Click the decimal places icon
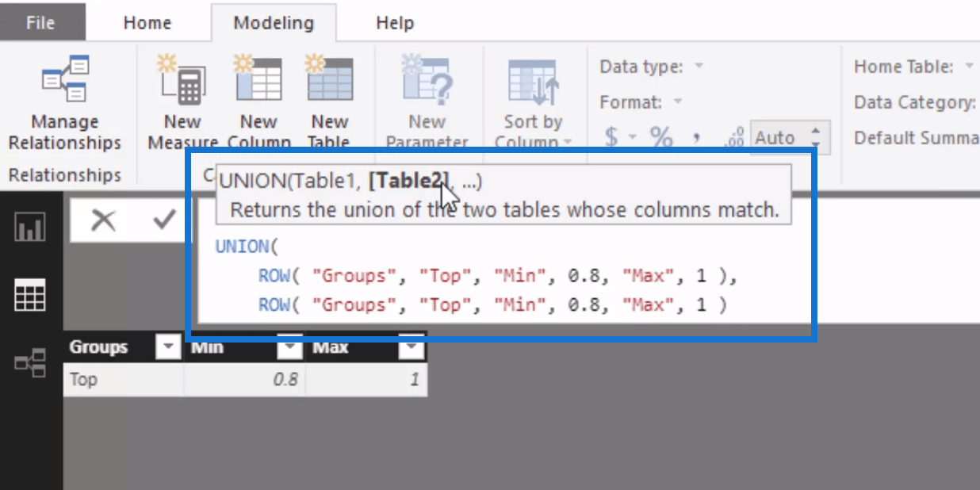The height and width of the screenshot is (490, 980). 735,138
